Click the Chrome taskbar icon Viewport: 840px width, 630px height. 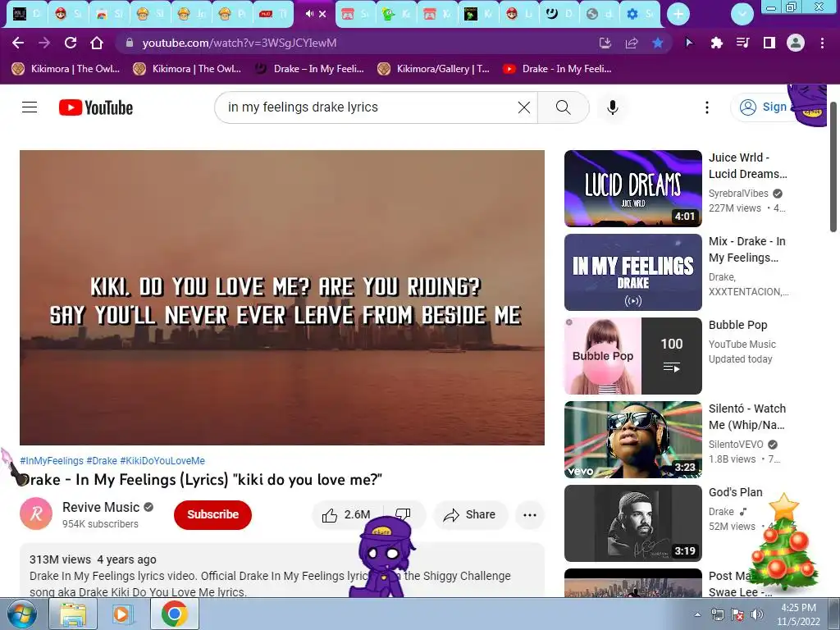(174, 614)
